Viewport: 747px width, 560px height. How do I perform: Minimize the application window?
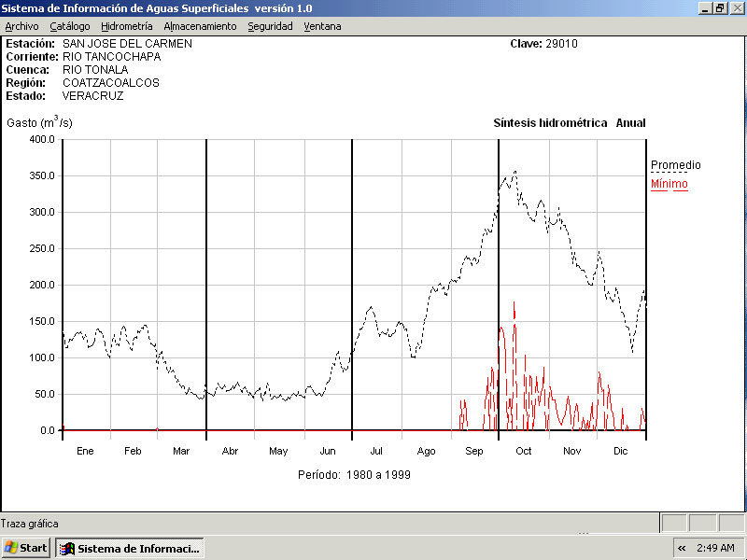pyautogui.click(x=705, y=7)
